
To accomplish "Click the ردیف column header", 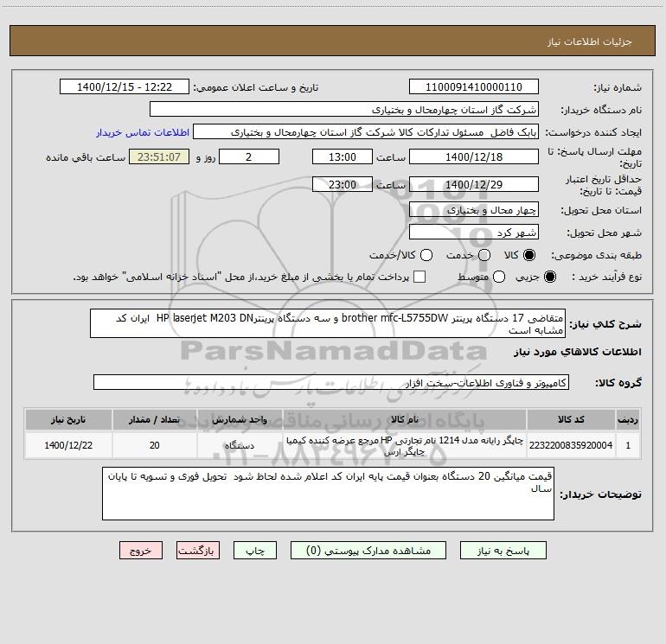I will pos(628,419).
